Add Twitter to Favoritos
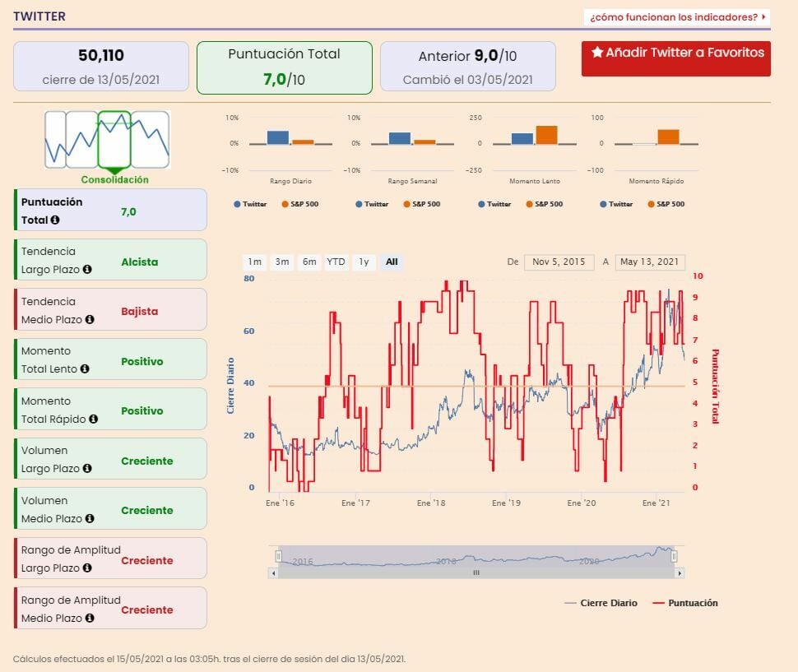Viewport: 798px width, 672px height. point(676,58)
